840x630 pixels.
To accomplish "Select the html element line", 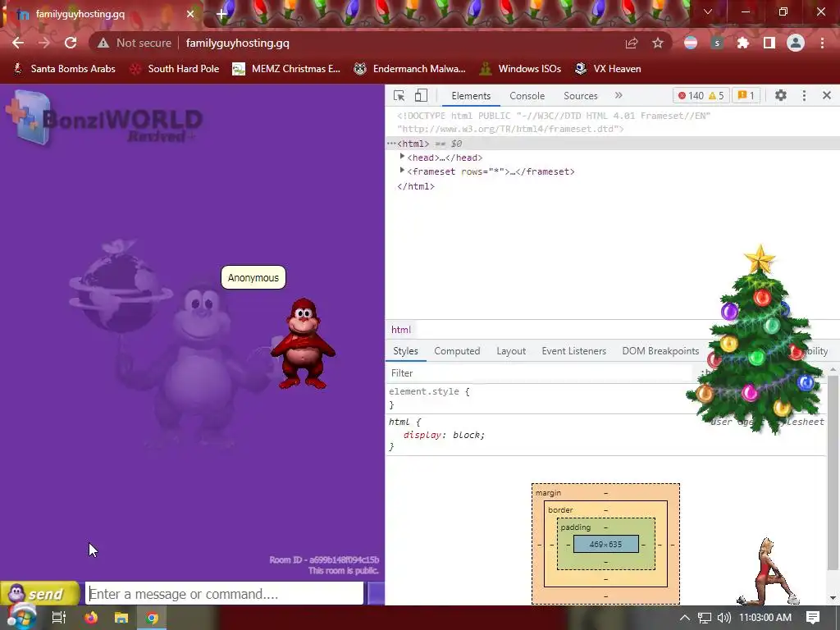I will click(x=612, y=144).
